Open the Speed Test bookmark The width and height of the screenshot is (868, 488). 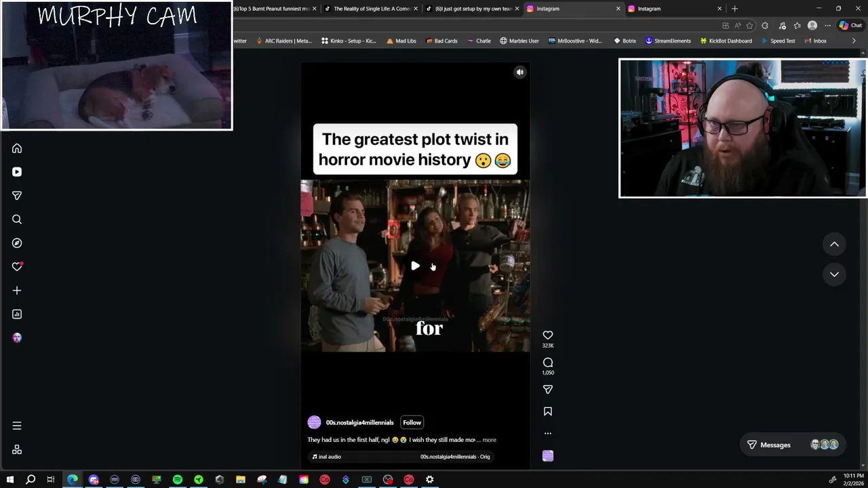point(778,41)
